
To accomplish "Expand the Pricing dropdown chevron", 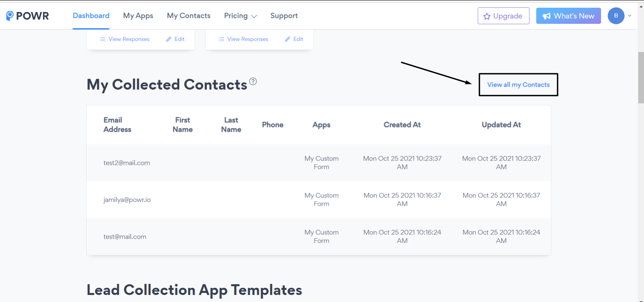I will point(254,16).
